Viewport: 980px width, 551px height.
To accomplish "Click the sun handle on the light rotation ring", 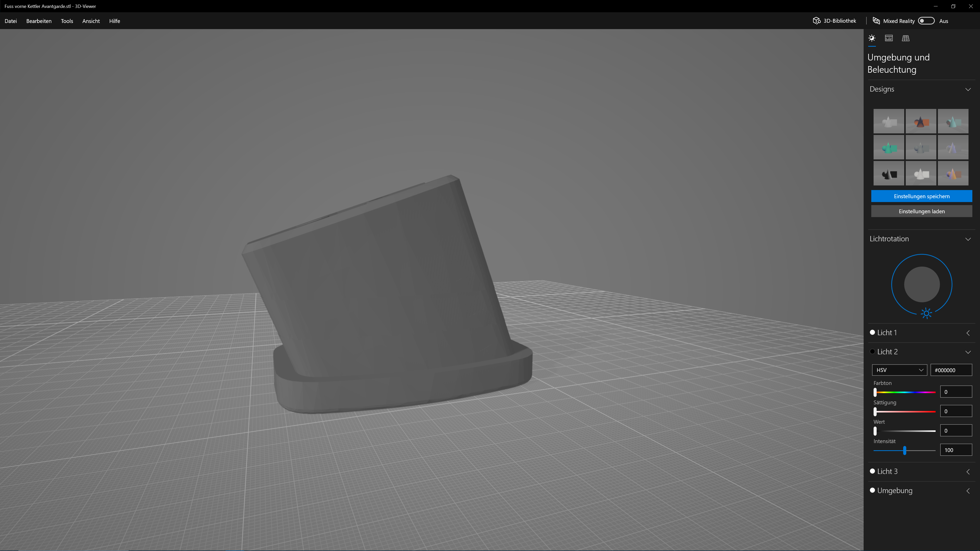I will (926, 313).
